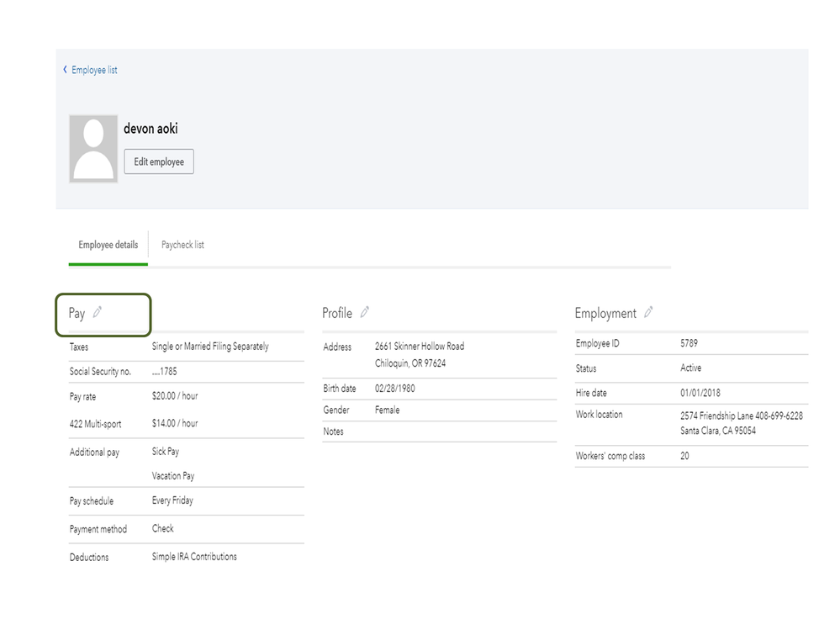840x630 pixels.
Task: Click the Simple IRA Contributions deduction
Action: [194, 557]
